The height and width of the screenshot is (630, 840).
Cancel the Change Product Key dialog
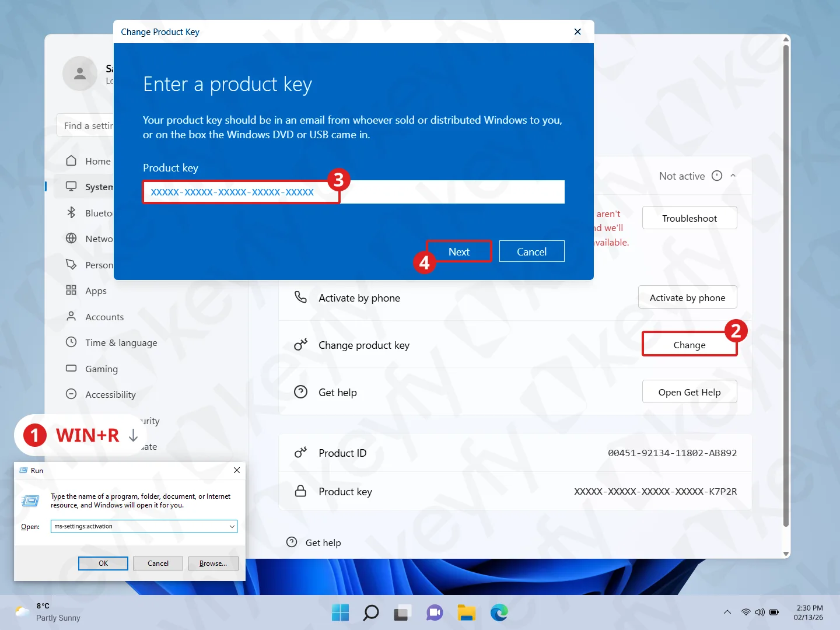pos(531,251)
